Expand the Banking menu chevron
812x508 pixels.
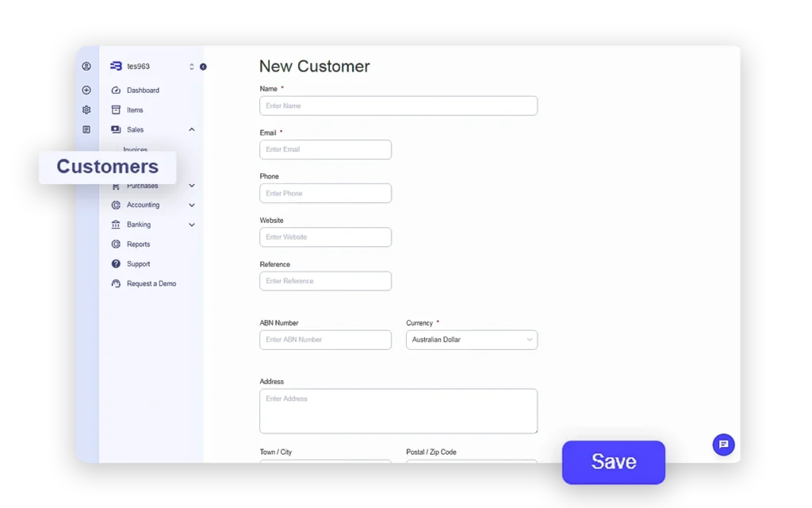[192, 225]
